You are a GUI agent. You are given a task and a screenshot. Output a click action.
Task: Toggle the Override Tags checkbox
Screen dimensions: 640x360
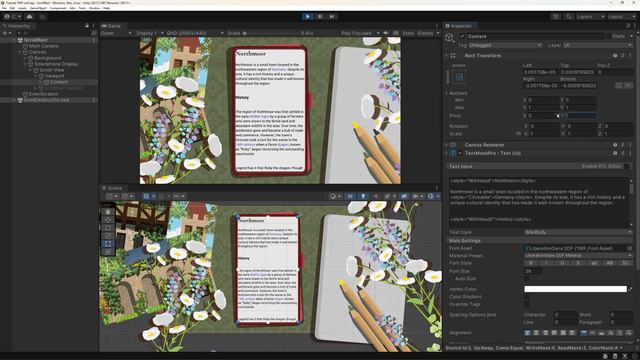(x=527, y=304)
